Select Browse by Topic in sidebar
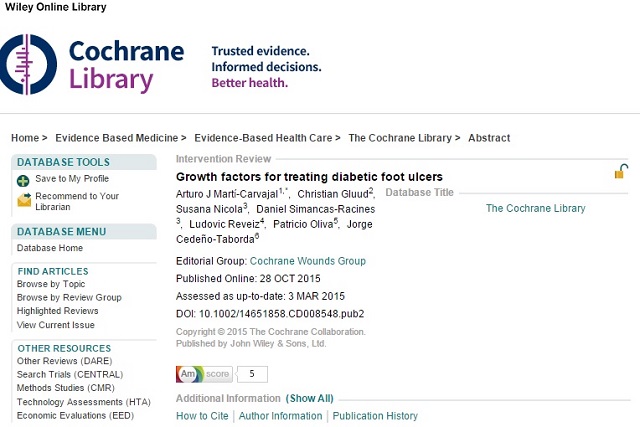The width and height of the screenshot is (640, 427). click(51, 284)
